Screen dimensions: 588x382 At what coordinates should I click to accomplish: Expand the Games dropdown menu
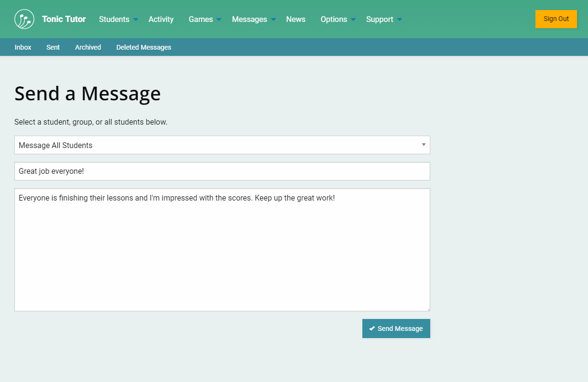(x=205, y=19)
